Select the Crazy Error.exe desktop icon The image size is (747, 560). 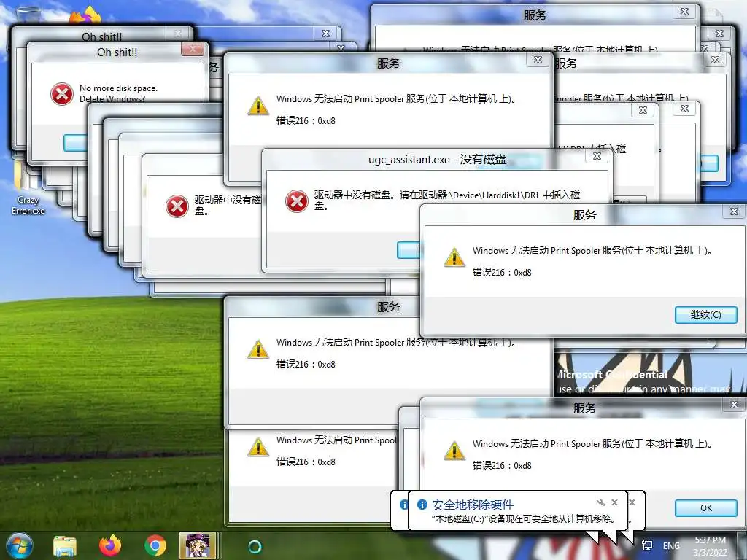[x=28, y=188]
